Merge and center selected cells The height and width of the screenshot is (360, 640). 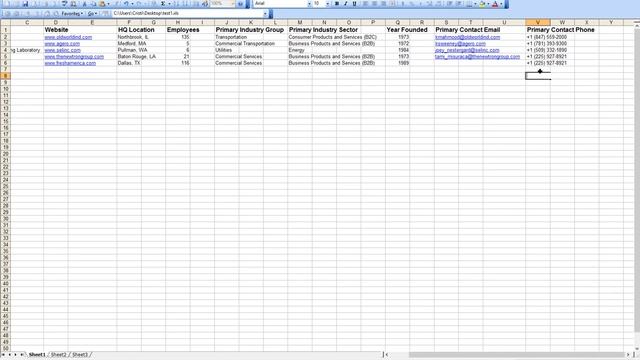(393, 4)
